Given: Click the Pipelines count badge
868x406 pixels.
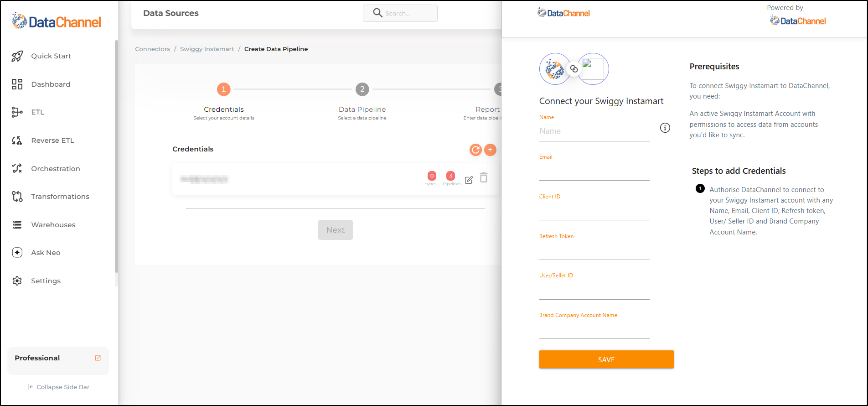Looking at the screenshot, I should (450, 176).
